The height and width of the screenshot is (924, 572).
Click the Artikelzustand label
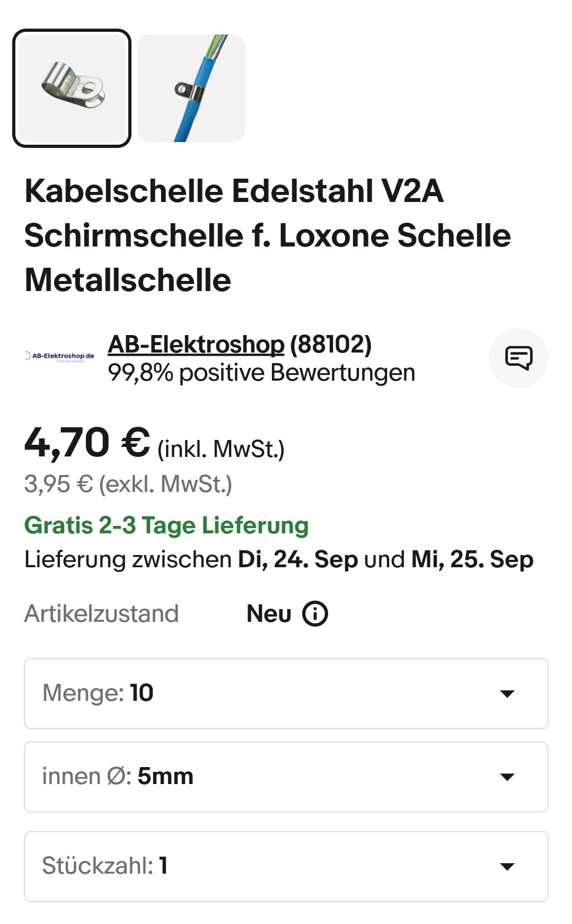pos(101,614)
